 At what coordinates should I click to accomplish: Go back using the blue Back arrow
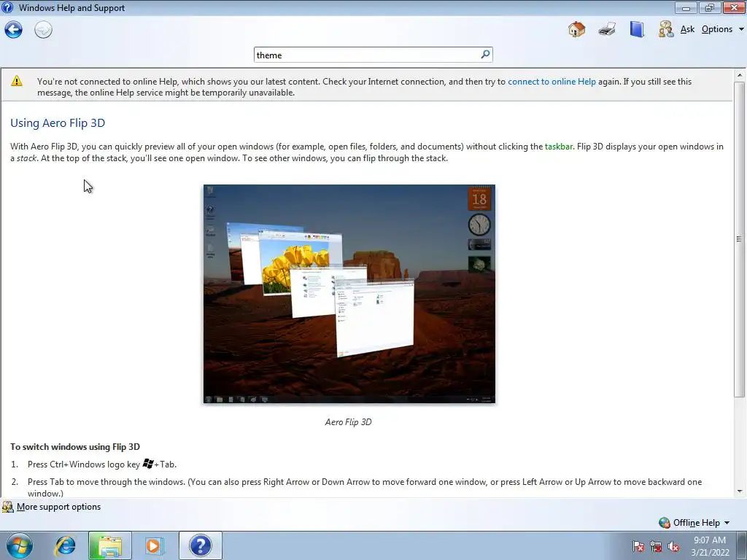click(x=13, y=29)
